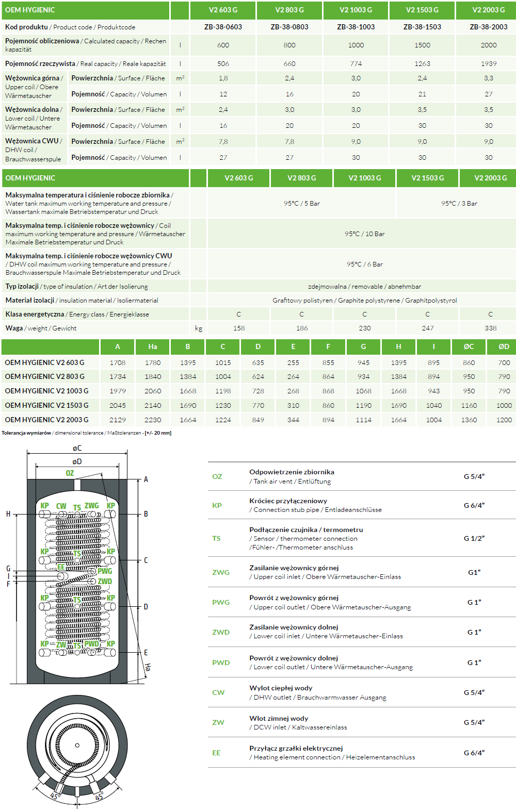Click the TS abbreviation in the legend
This screenshot has width=516, height=812.
216,538
